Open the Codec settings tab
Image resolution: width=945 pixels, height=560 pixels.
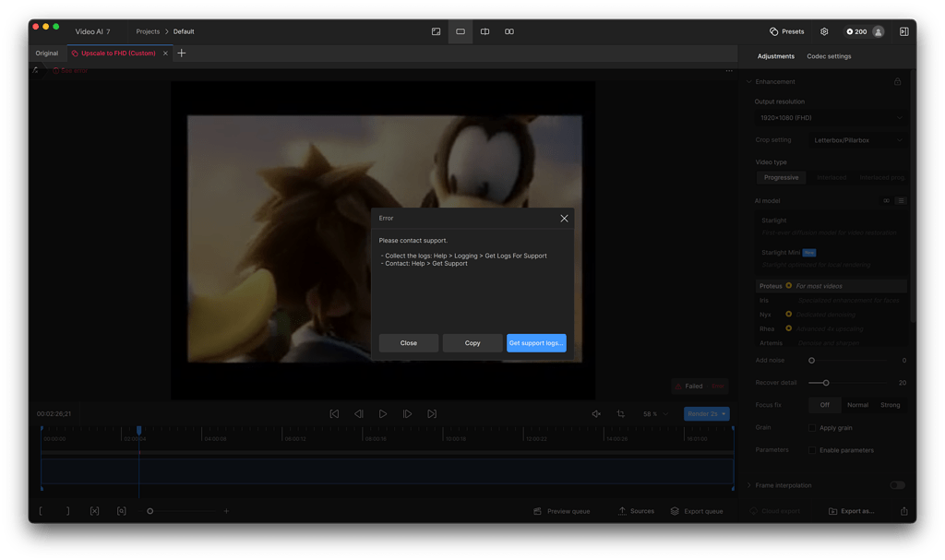tap(829, 56)
